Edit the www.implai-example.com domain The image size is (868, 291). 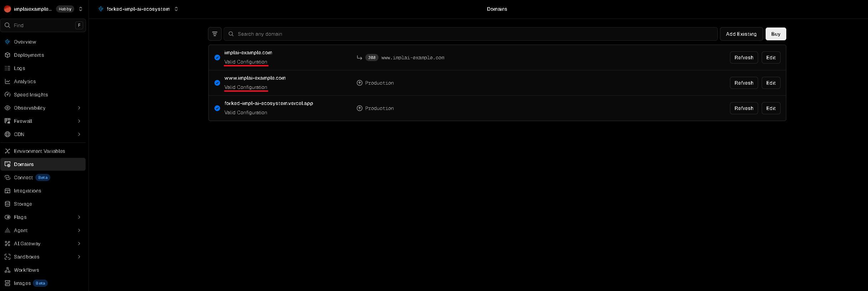(x=771, y=83)
